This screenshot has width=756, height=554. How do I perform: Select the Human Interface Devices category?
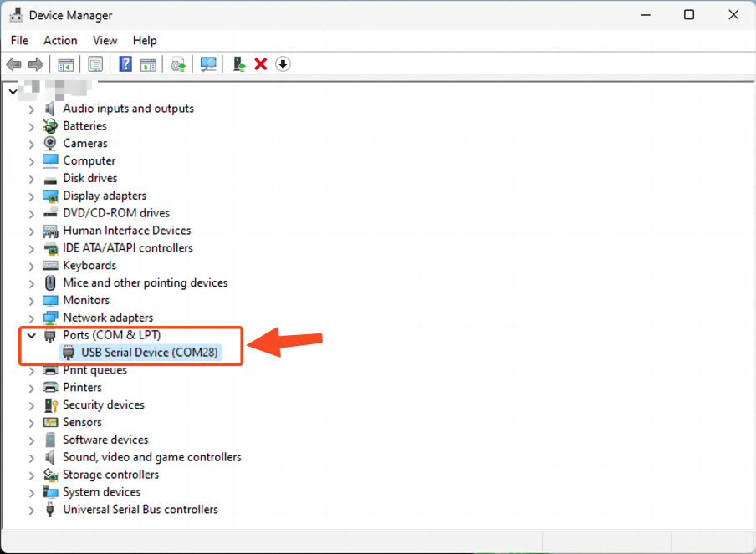[126, 231]
